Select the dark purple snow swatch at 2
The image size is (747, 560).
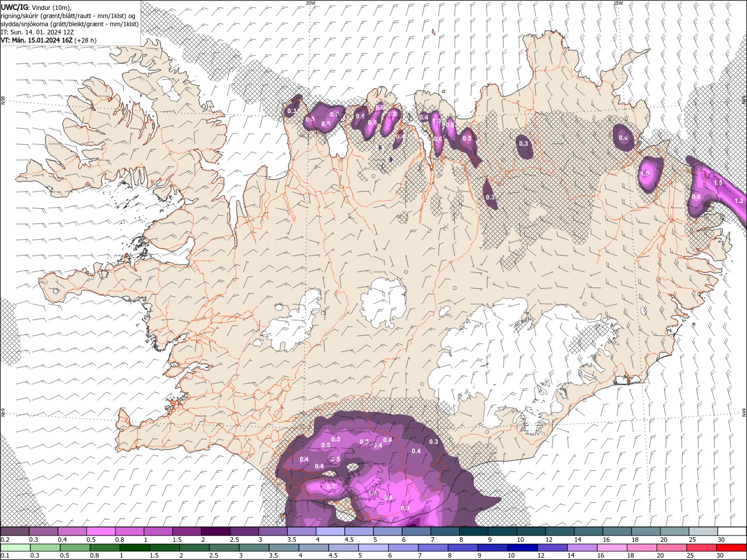(x=215, y=531)
